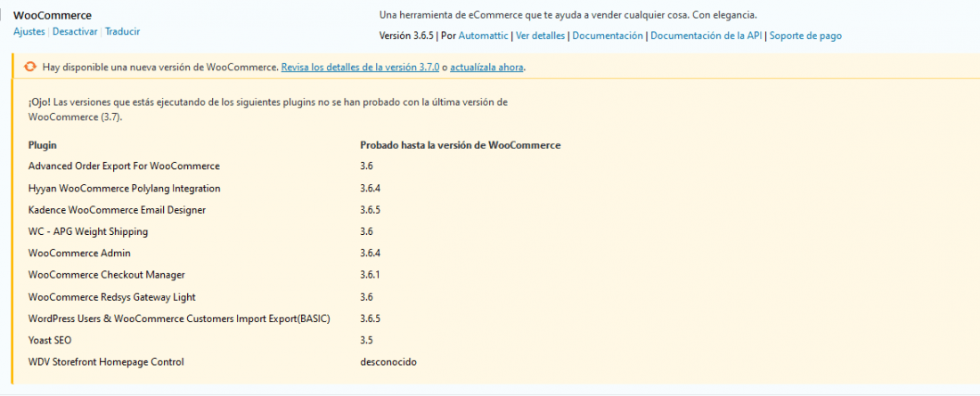
Task: Click Desactivar under WooCommerce
Action: pyautogui.click(x=75, y=31)
